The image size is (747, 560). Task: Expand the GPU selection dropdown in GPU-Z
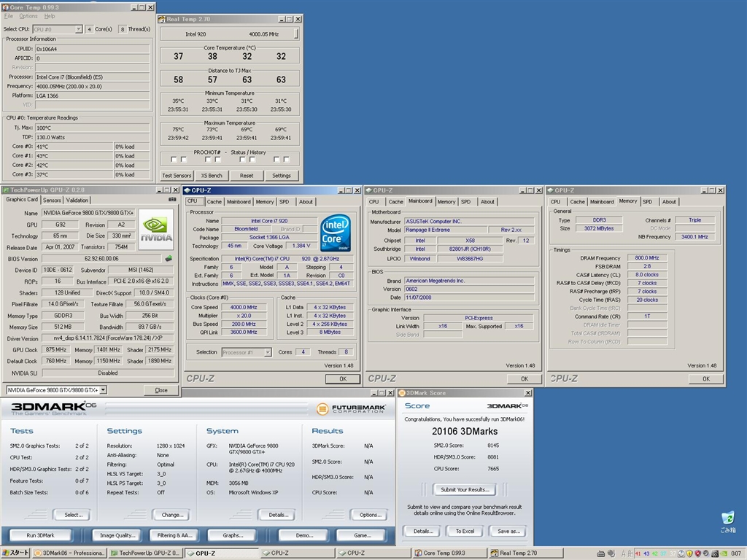pyautogui.click(x=103, y=390)
